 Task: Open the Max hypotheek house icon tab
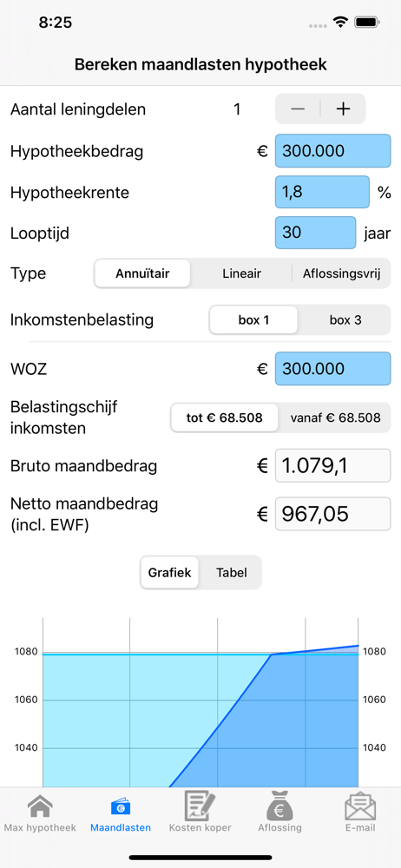[x=40, y=812]
